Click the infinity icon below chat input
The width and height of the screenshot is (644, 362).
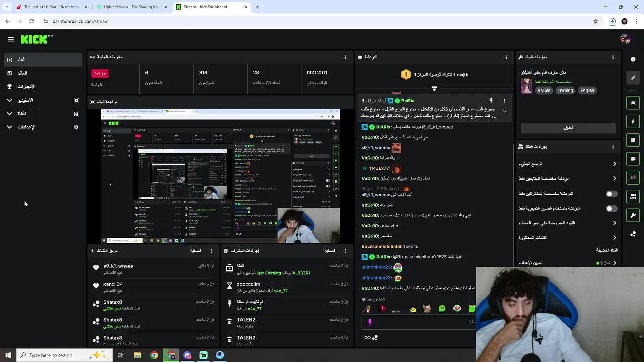(x=367, y=338)
